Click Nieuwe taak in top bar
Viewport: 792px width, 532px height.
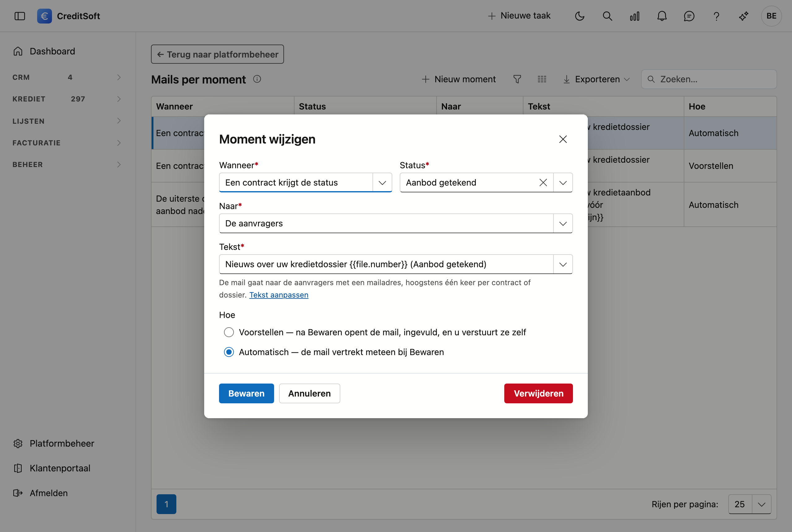(x=519, y=15)
